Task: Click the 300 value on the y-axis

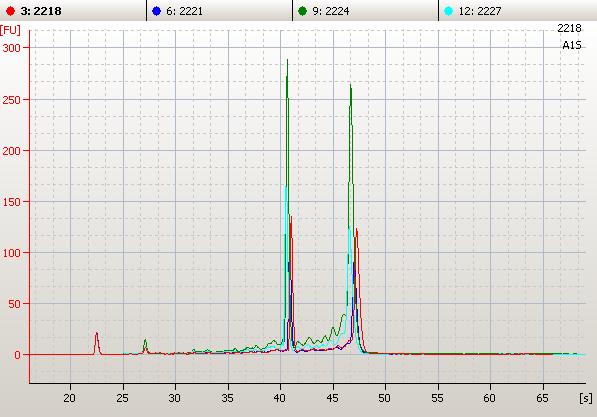Action: tap(11, 48)
